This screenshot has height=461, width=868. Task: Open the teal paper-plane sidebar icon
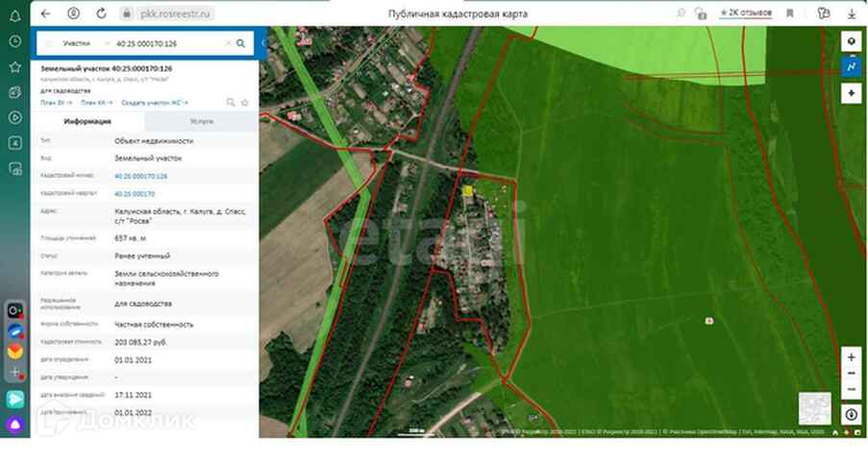[15, 399]
